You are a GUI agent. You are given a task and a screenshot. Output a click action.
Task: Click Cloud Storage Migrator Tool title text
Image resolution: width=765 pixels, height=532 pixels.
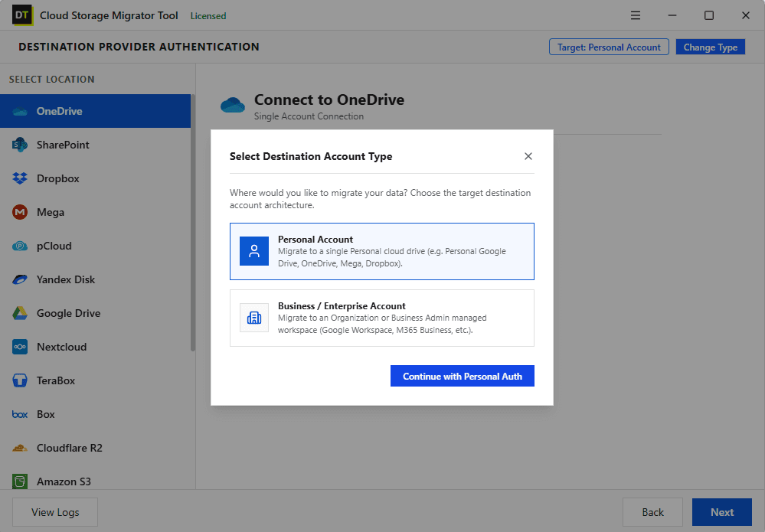pyautogui.click(x=109, y=15)
